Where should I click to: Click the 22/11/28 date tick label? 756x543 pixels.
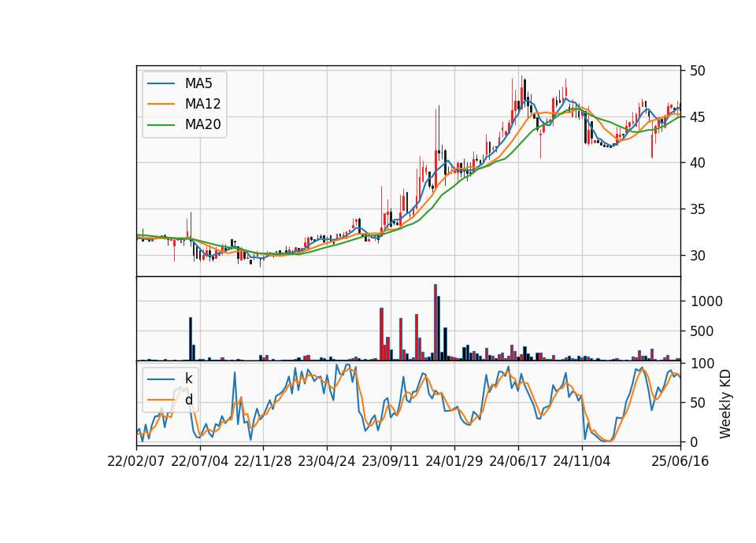(263, 461)
